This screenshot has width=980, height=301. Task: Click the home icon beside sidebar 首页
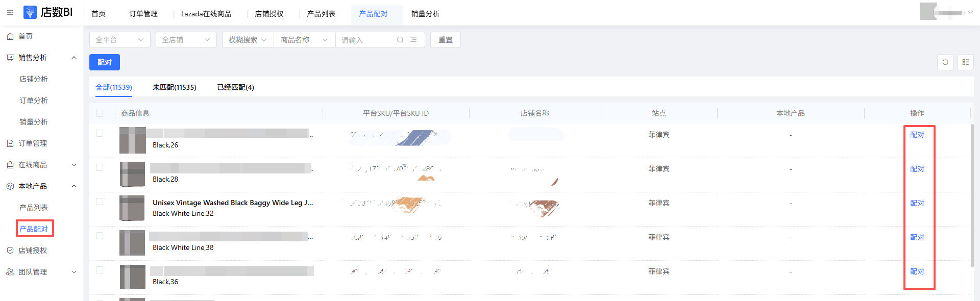(10, 36)
